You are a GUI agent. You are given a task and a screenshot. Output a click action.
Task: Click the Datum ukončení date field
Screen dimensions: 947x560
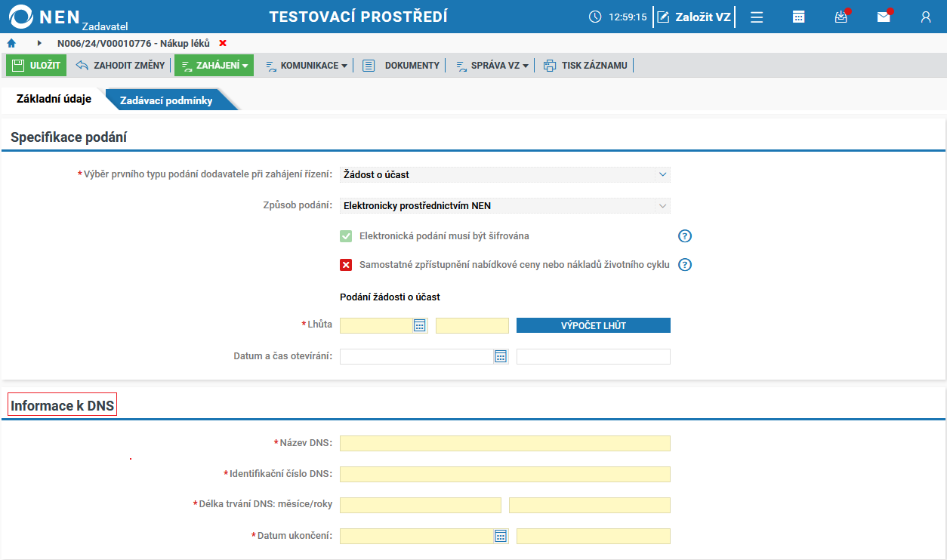(x=417, y=536)
